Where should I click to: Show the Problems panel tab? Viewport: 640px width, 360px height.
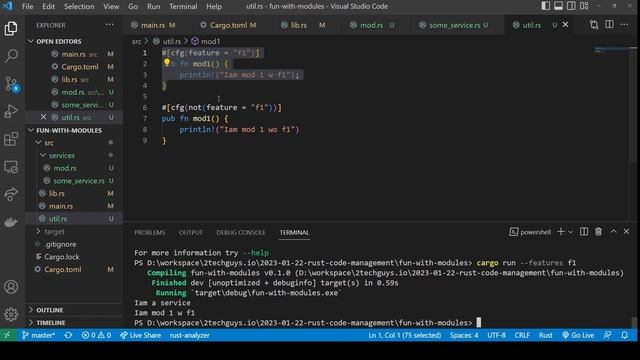pos(149,232)
